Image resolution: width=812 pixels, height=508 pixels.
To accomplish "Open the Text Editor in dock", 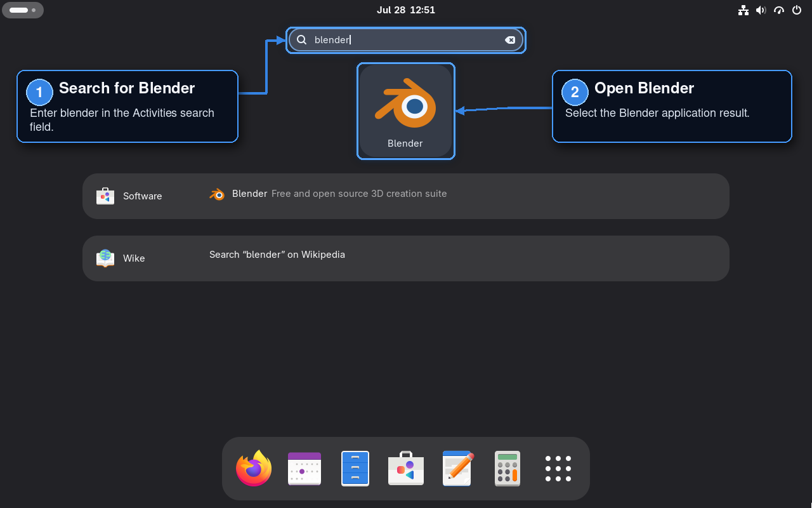I will [x=457, y=469].
